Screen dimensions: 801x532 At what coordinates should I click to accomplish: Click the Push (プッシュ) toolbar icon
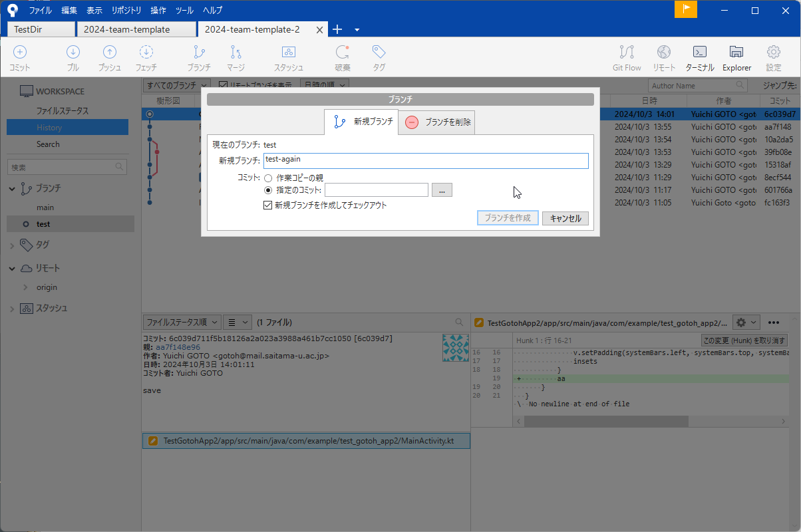(x=110, y=52)
